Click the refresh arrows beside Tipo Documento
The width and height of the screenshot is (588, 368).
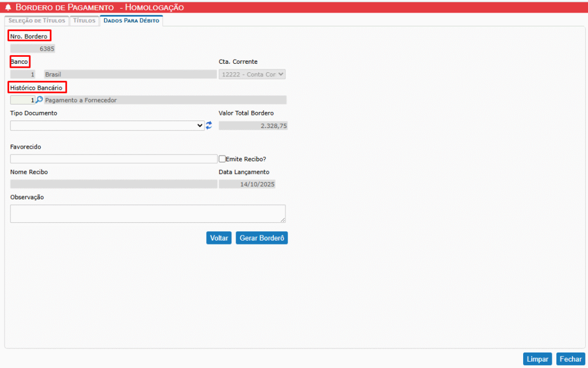[209, 125]
